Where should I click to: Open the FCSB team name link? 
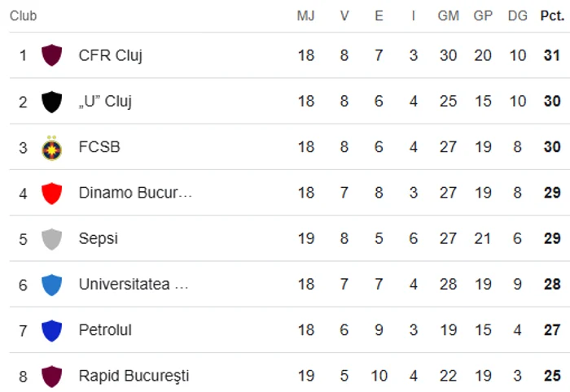click(x=99, y=147)
